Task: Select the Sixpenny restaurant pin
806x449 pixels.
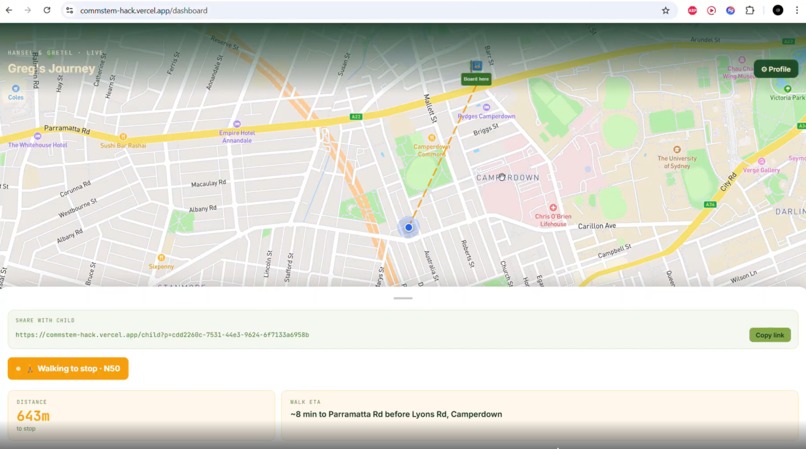Action: (x=161, y=258)
